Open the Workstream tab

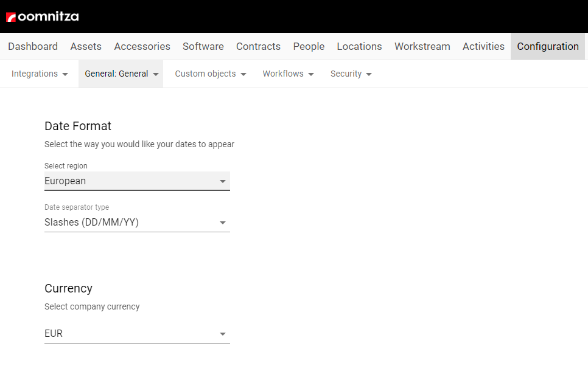[x=422, y=46]
